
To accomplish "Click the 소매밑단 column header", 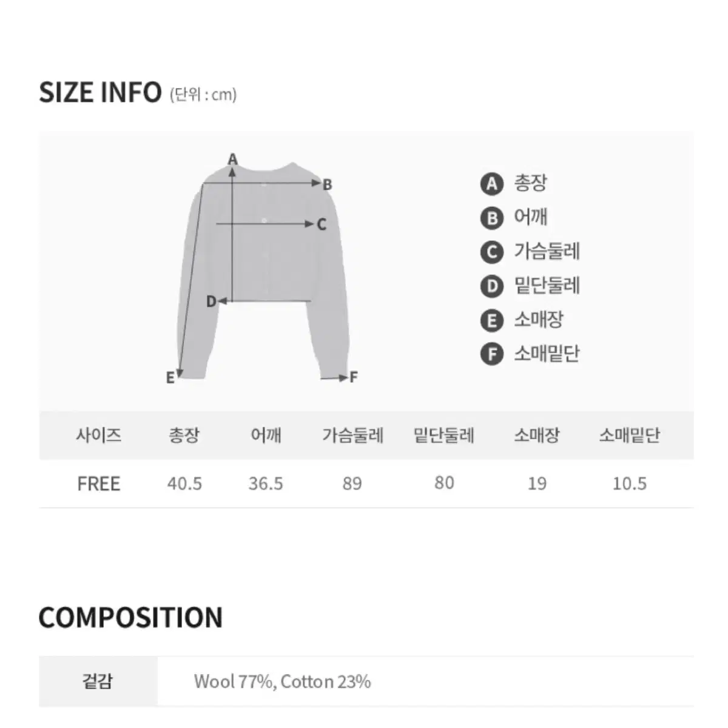I will pyautogui.click(x=629, y=435).
